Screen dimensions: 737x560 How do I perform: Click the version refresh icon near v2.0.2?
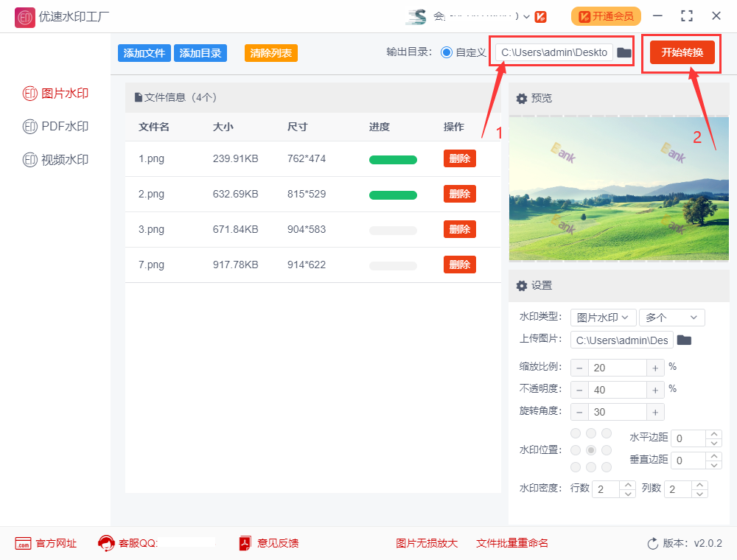pos(653,543)
